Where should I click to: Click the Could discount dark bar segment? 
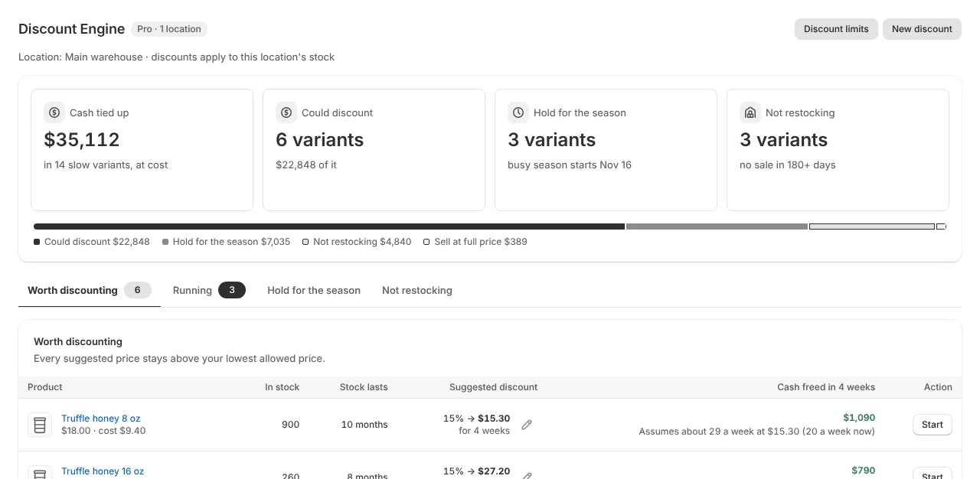[x=329, y=226]
